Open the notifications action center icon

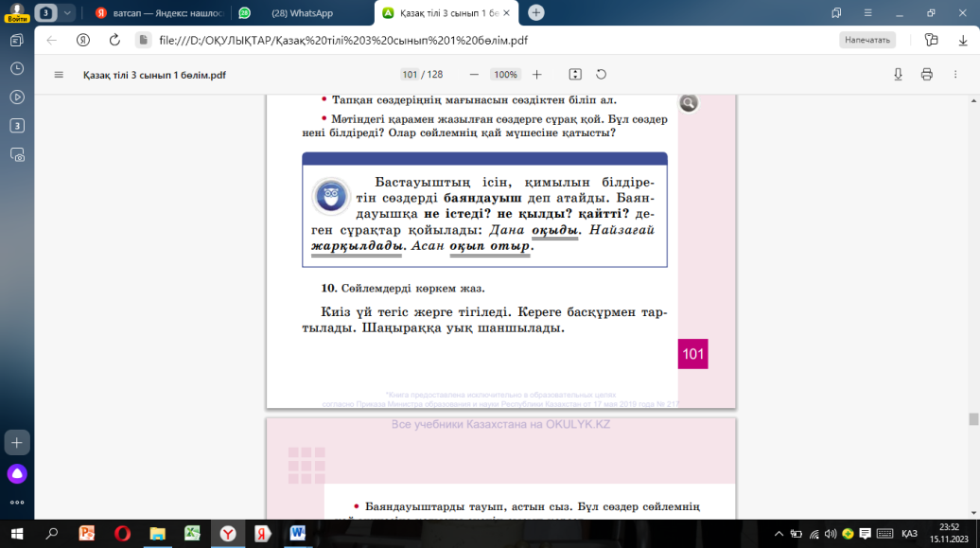[866, 534]
